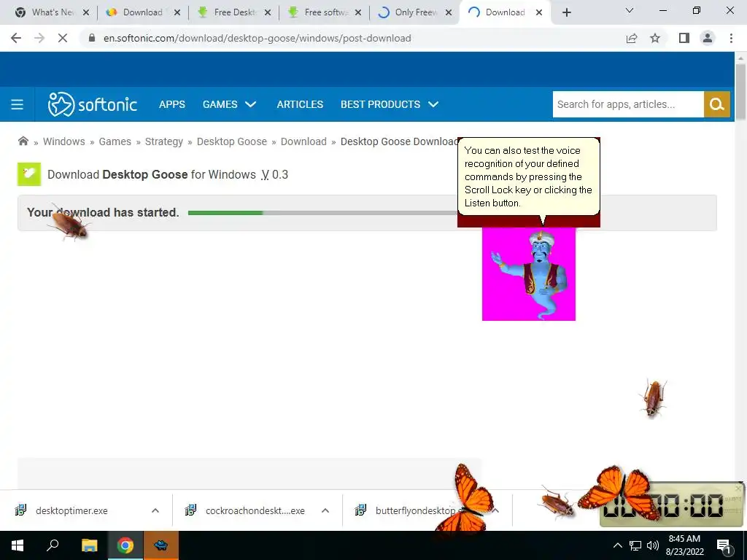The height and width of the screenshot is (560, 747).
Task: Open the notification center icon
Action: point(724,546)
